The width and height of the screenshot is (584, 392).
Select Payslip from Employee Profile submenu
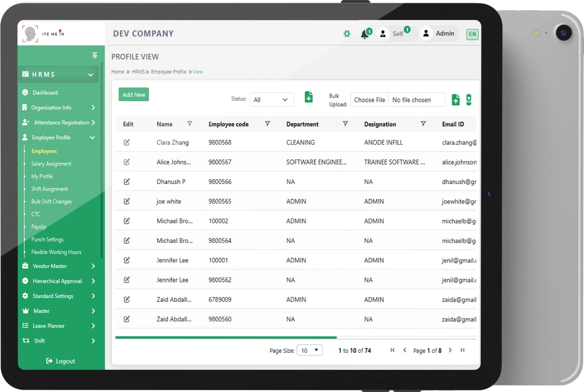coord(39,227)
